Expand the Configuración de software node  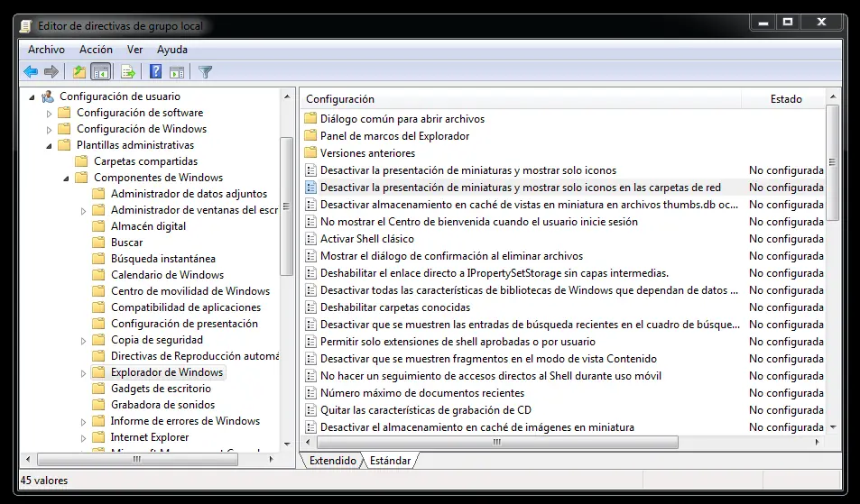click(50, 113)
